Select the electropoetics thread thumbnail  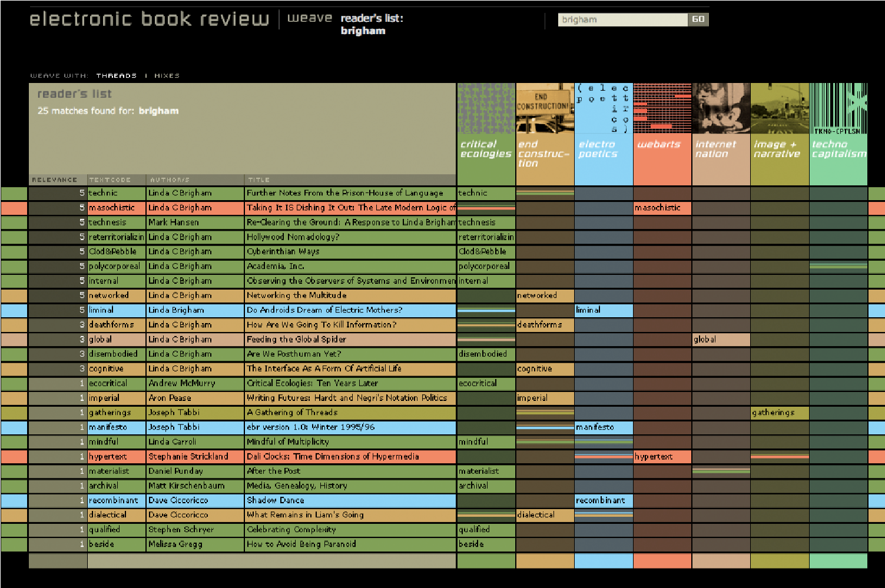604,108
